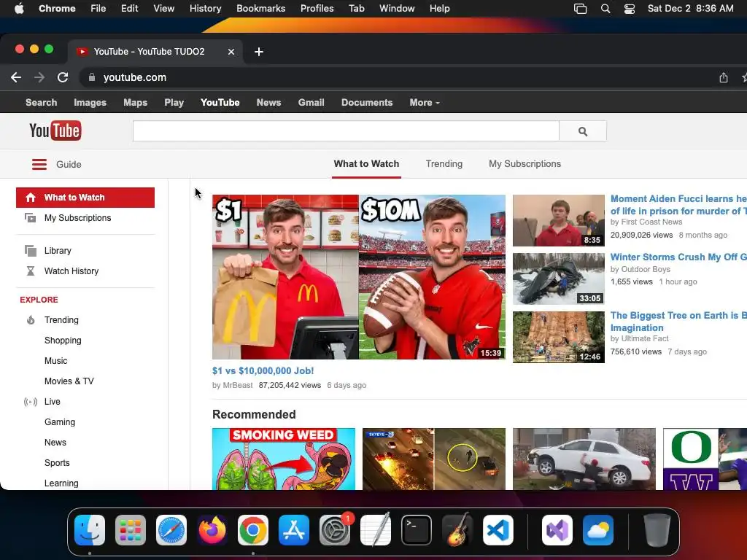Open the Smoking Weed recommended thumbnail
This screenshot has height=560, width=747.
pyautogui.click(x=284, y=459)
